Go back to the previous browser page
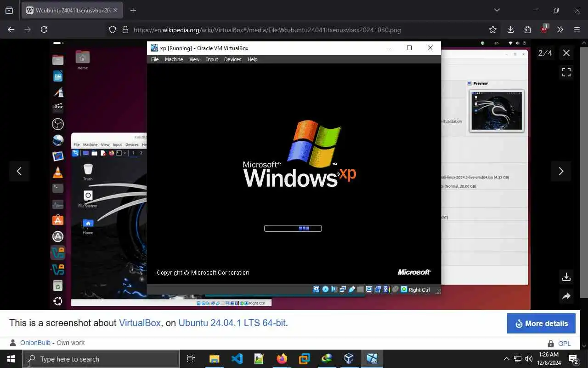588x368 pixels. click(x=11, y=29)
